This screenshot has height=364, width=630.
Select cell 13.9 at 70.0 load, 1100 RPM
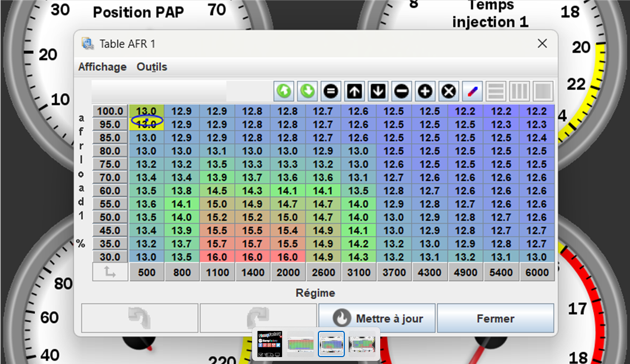click(x=217, y=177)
